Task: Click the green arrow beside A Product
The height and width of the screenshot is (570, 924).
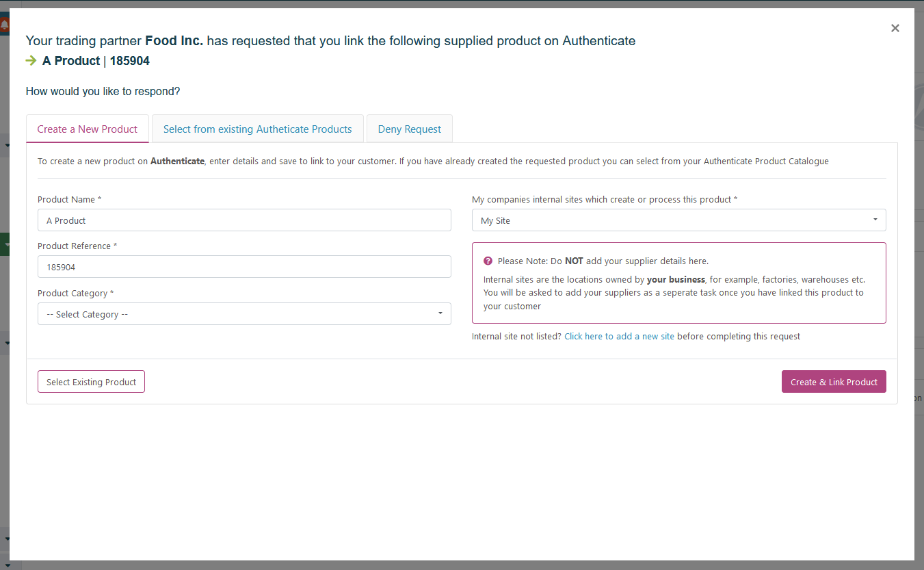Action: point(31,61)
